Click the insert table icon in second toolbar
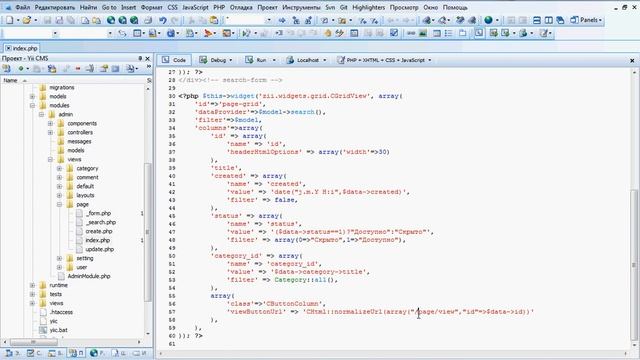The height and width of the screenshot is (360, 640). (437, 33)
